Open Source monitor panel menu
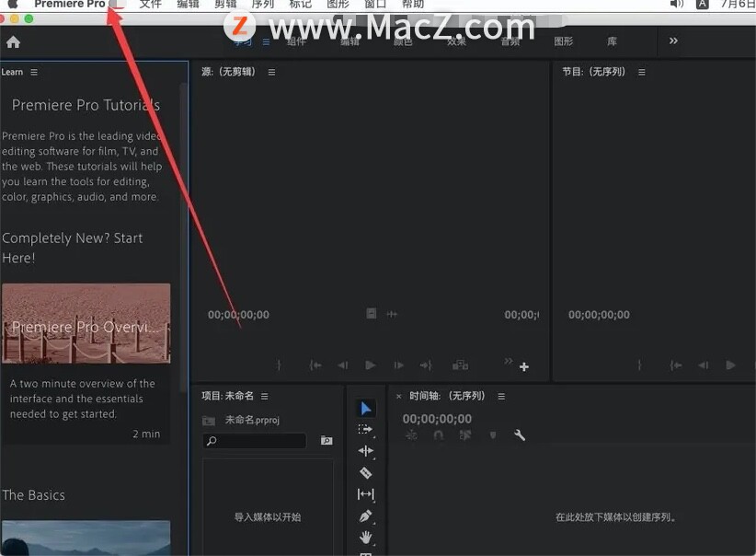 click(272, 72)
